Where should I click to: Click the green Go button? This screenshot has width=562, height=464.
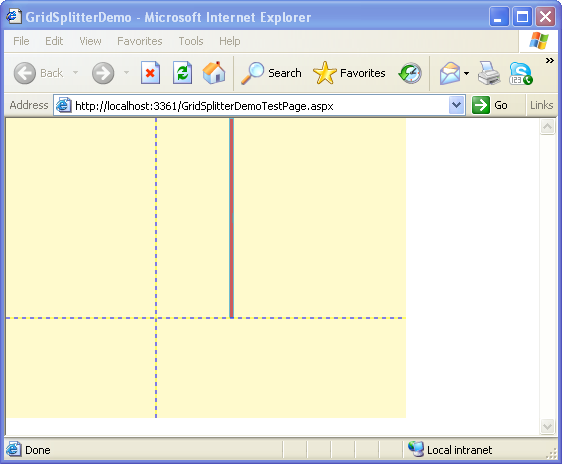point(490,105)
